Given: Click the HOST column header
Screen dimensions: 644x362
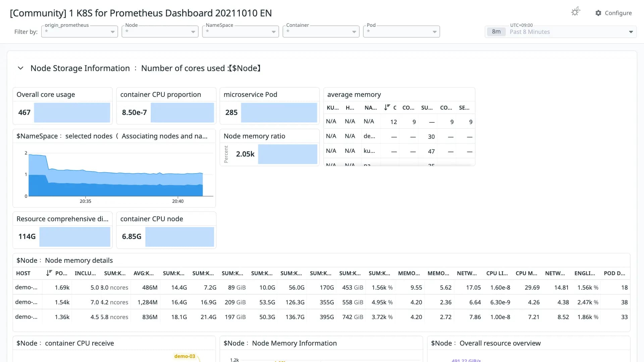Looking at the screenshot, I should coord(23,273).
